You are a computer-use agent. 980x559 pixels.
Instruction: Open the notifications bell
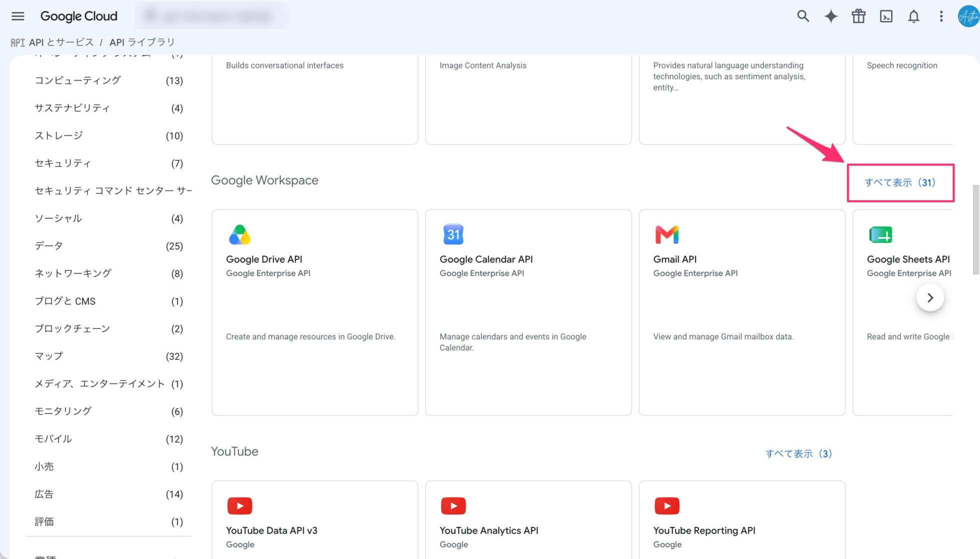913,16
